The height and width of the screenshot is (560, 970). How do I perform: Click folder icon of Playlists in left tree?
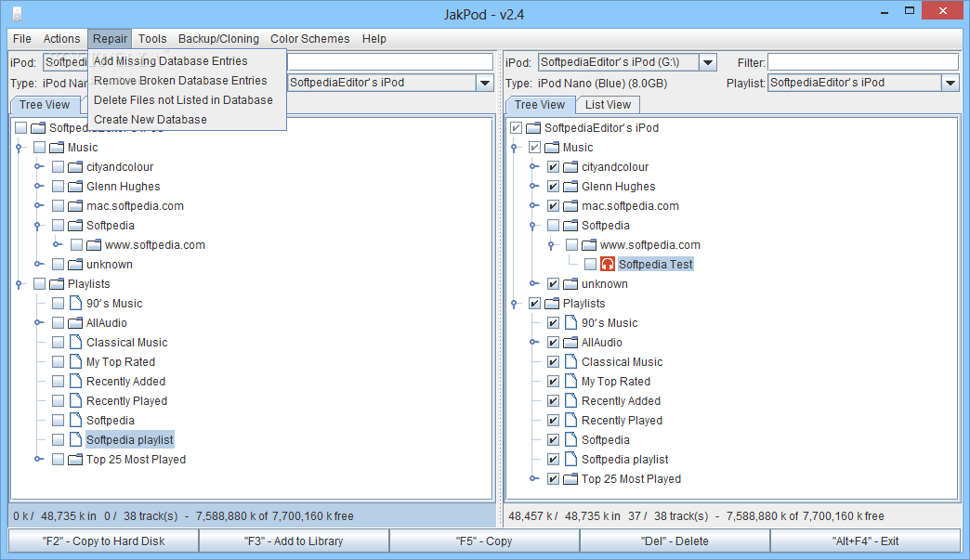click(57, 283)
